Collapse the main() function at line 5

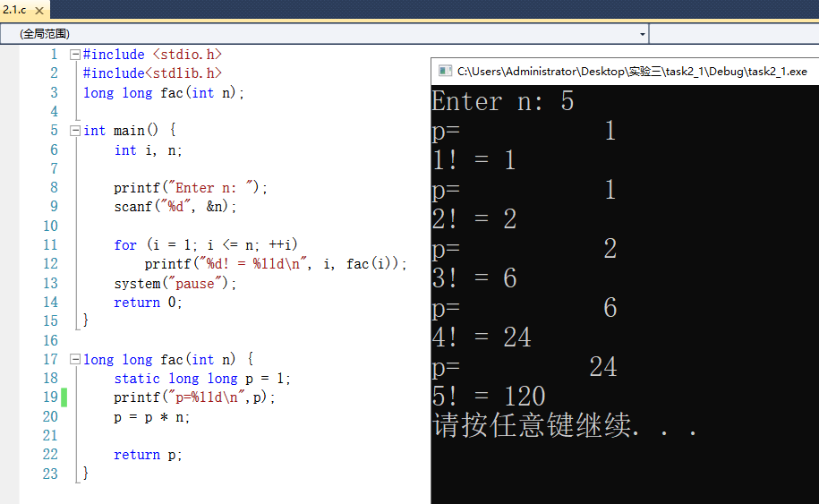point(74,131)
